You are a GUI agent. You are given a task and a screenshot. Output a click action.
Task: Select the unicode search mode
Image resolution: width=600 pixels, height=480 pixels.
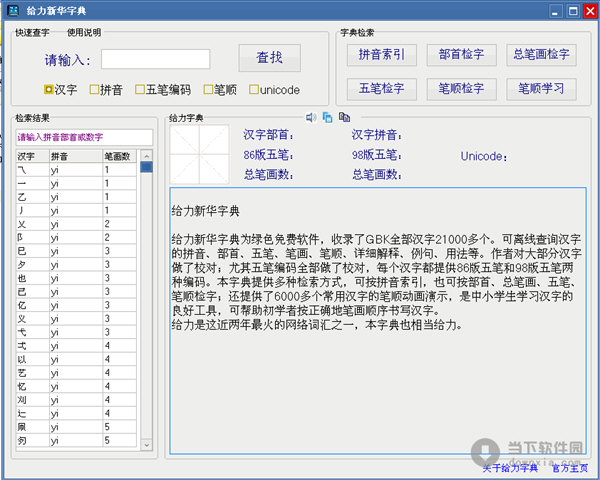tap(274, 90)
